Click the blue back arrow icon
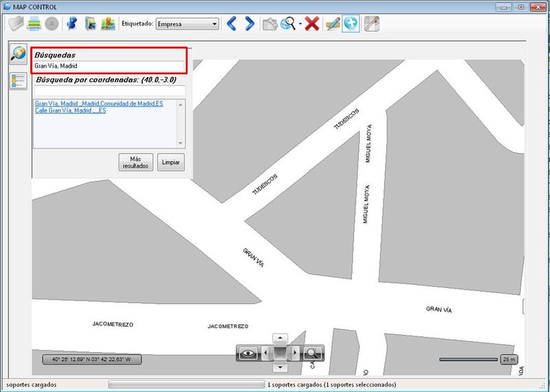The height and width of the screenshot is (392, 550). [x=232, y=24]
